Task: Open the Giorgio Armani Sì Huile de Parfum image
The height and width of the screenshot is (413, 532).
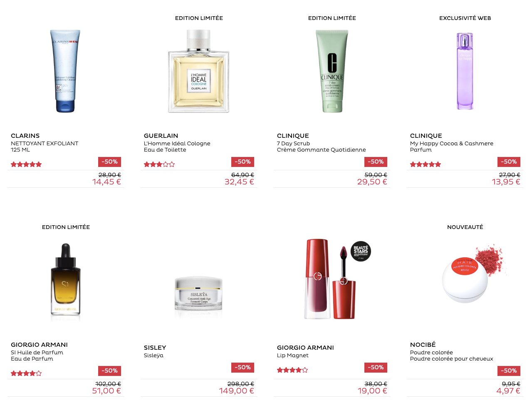Action: pos(66,280)
